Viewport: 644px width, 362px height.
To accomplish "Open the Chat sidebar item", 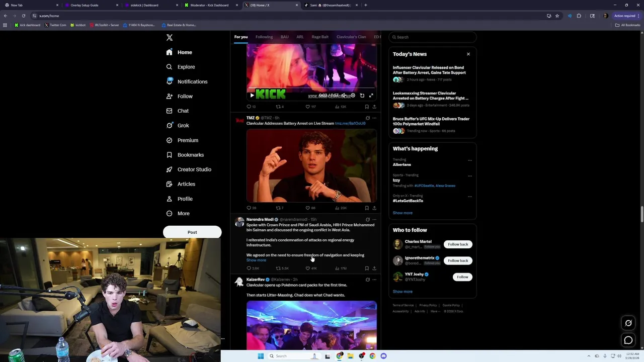I will pyautogui.click(x=177, y=111).
